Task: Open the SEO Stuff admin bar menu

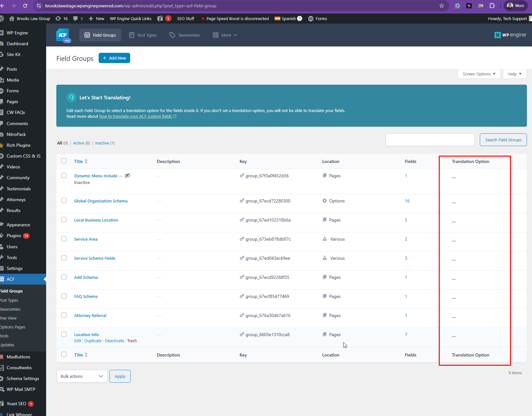Action: click(185, 18)
